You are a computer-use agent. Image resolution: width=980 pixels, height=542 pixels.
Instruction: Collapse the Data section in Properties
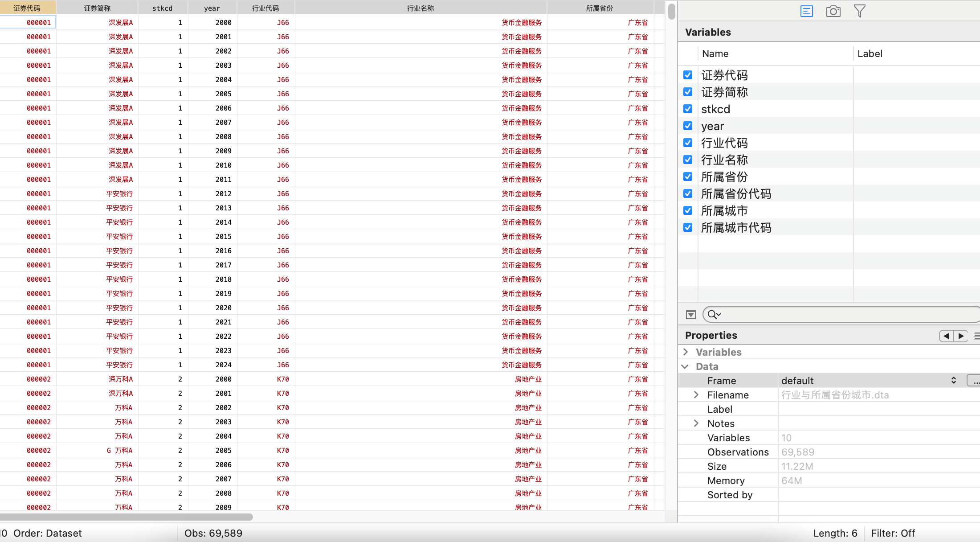point(686,366)
